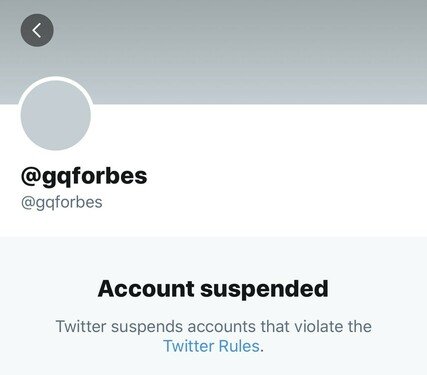Tap the white chevron inside back button
427x375 pixels.
[37, 30]
